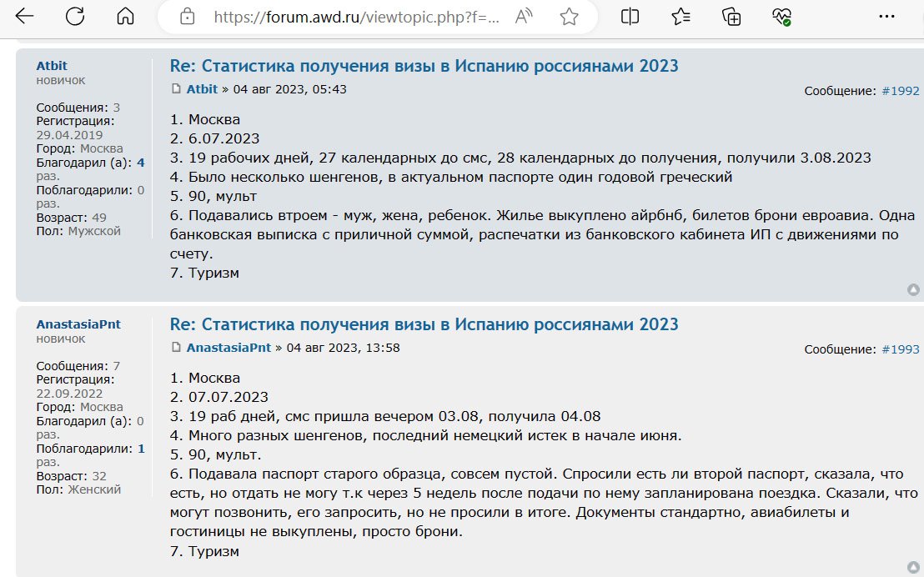Add this page to favorites with star icon
This screenshot has width=924, height=577.
tap(569, 17)
